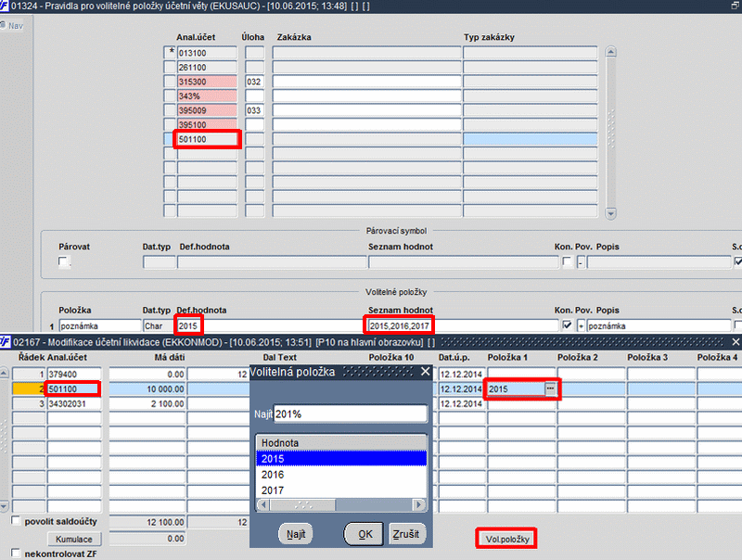Click the upper list scroll up arrow
742x560 pixels.
coord(611,52)
